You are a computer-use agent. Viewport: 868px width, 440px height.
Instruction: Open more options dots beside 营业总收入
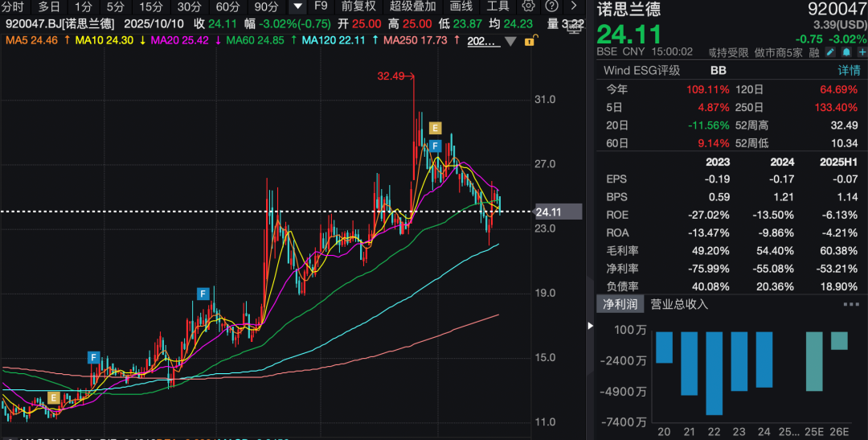850,304
